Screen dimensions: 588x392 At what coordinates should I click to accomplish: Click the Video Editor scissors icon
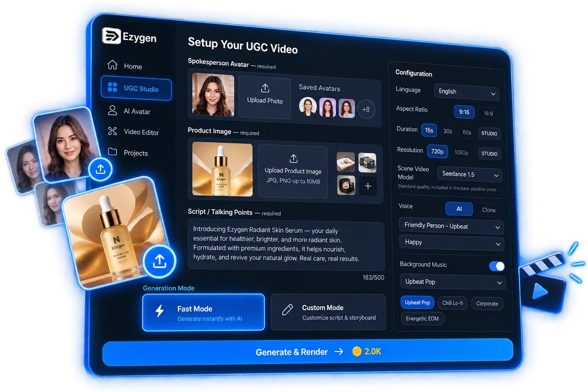[113, 131]
